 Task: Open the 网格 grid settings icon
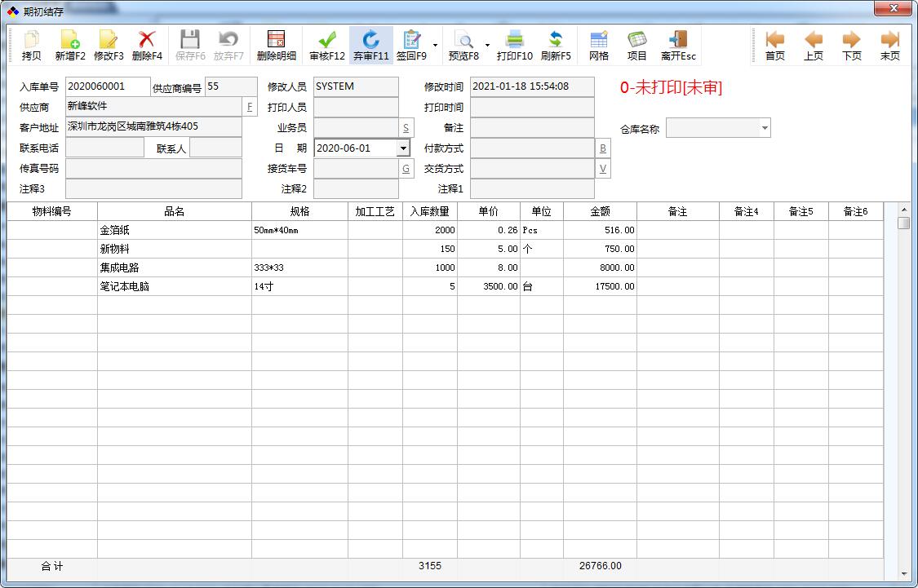click(x=600, y=45)
